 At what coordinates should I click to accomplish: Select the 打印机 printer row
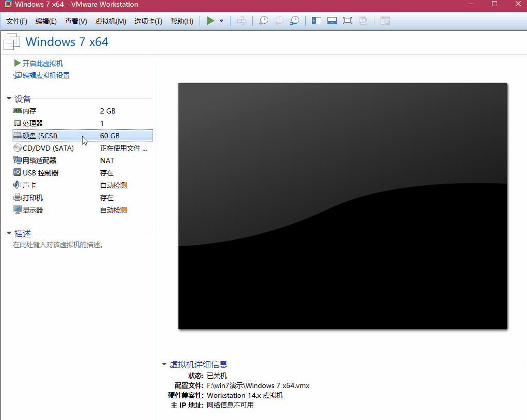pos(83,198)
